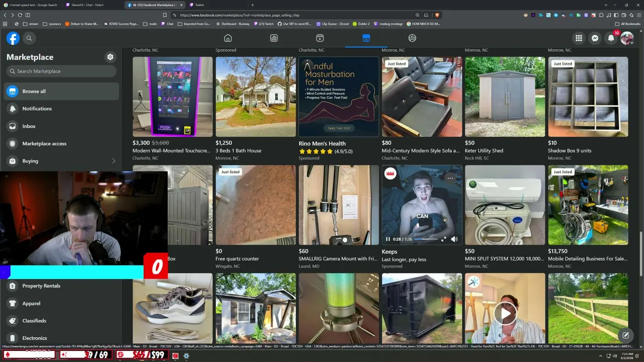The image size is (644, 362).
Task: Open the new message compose icon
Action: pos(625,335)
